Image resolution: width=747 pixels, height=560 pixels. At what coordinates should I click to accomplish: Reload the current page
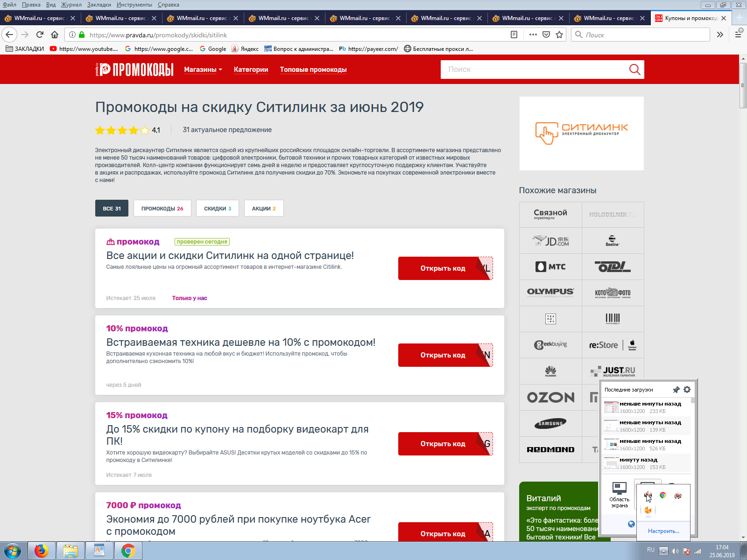click(x=40, y=35)
